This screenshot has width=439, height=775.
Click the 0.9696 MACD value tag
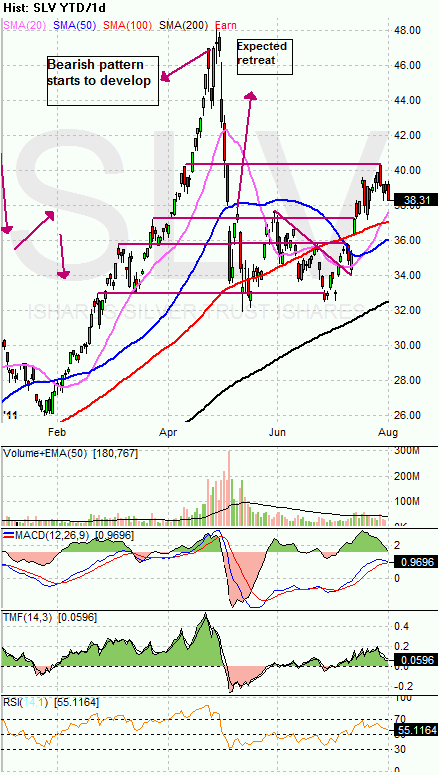pos(416,562)
